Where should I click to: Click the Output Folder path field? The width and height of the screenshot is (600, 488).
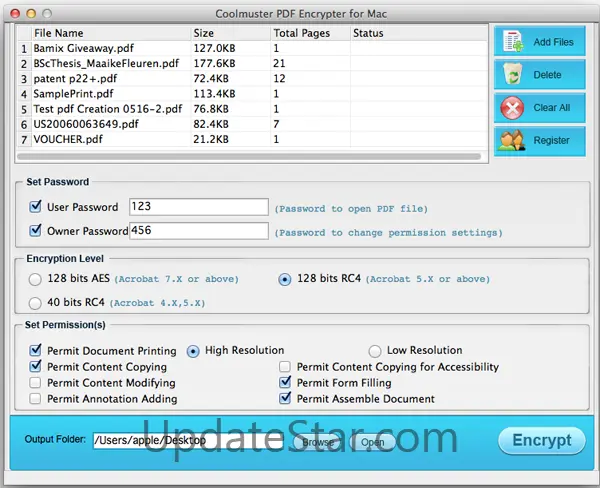point(188,441)
